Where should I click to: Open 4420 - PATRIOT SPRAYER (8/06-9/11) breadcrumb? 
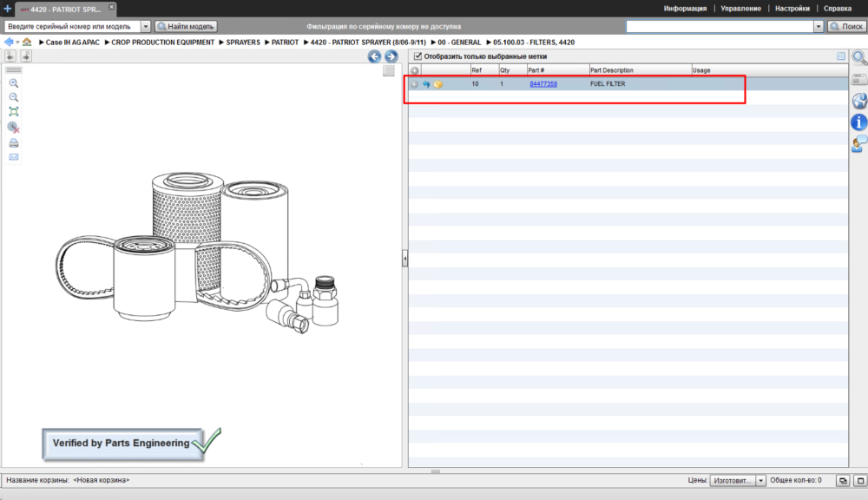pyautogui.click(x=368, y=42)
